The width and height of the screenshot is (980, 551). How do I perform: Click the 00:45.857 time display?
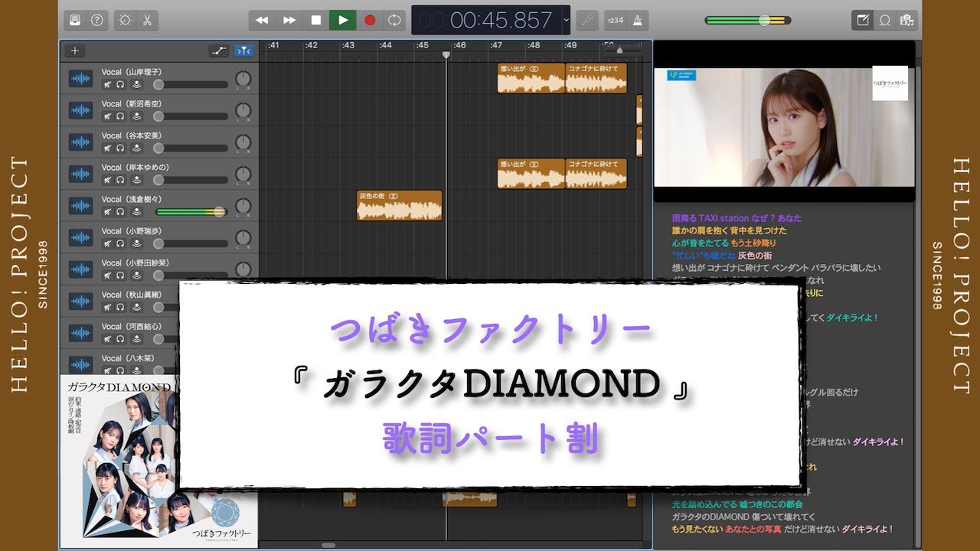[x=501, y=21]
